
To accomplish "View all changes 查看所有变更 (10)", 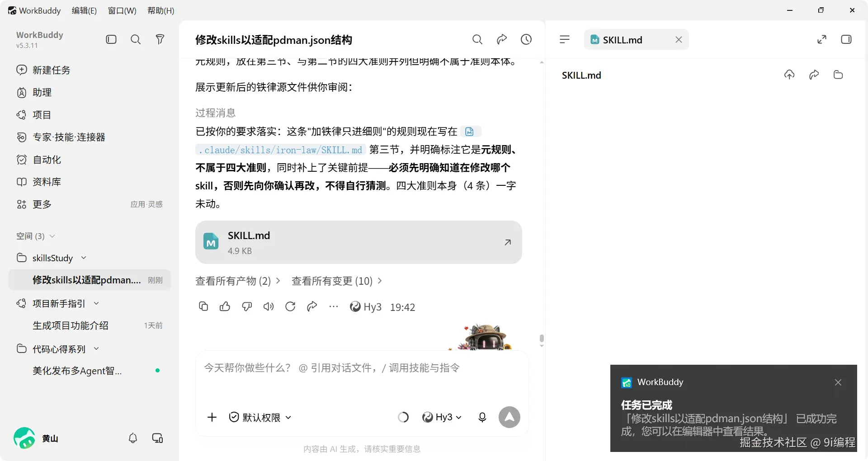I will point(337,281).
